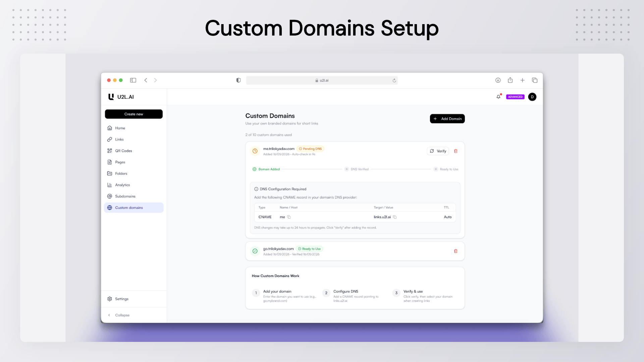Click the Ready to Use progress step
This screenshot has height=362, width=644.
446,169
